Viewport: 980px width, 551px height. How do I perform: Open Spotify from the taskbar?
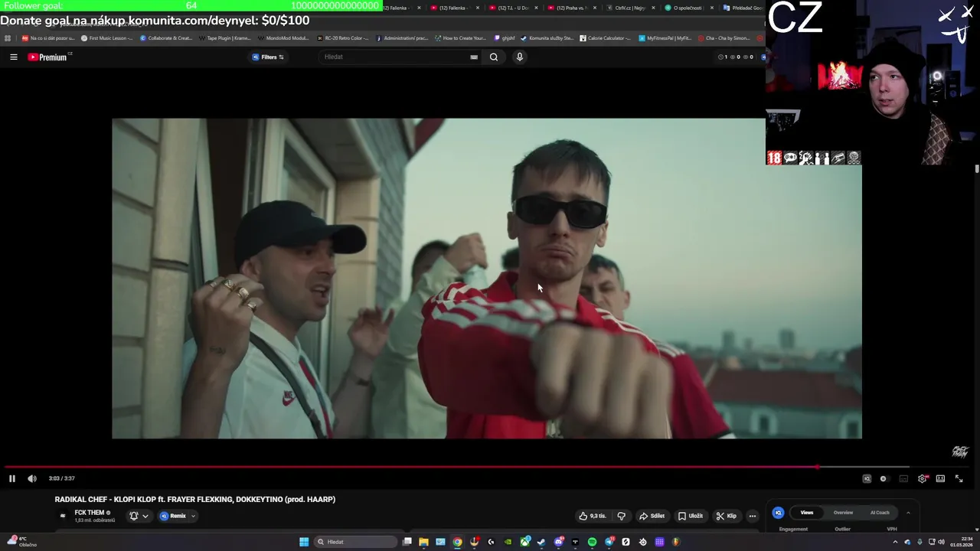click(x=592, y=542)
